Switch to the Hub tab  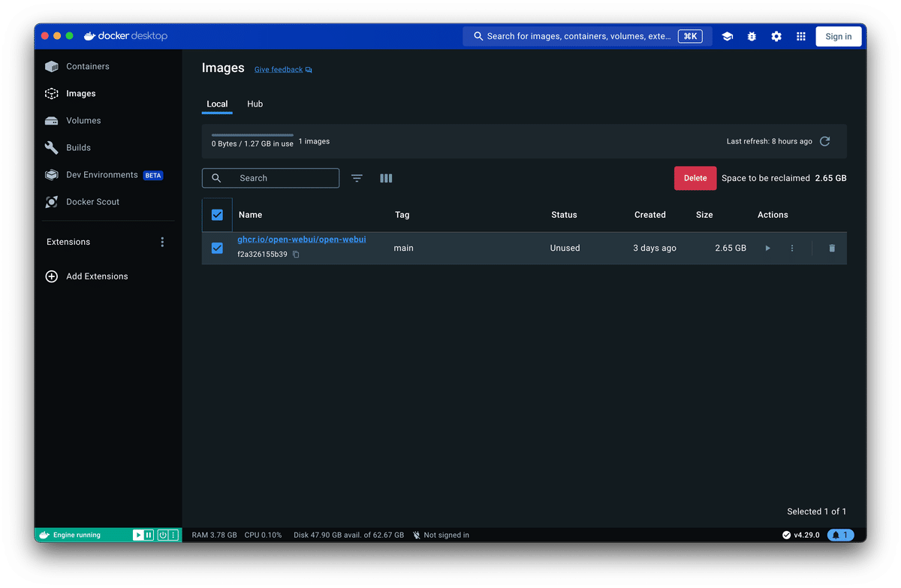[255, 104]
